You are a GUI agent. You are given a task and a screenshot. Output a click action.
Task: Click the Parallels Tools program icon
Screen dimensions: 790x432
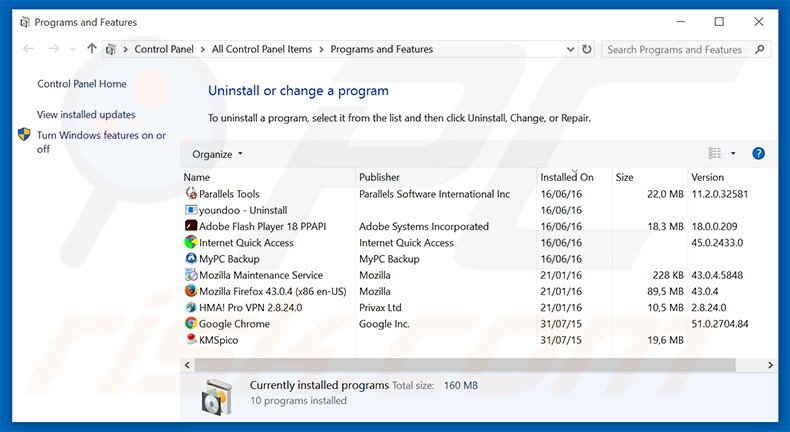pyautogui.click(x=191, y=194)
